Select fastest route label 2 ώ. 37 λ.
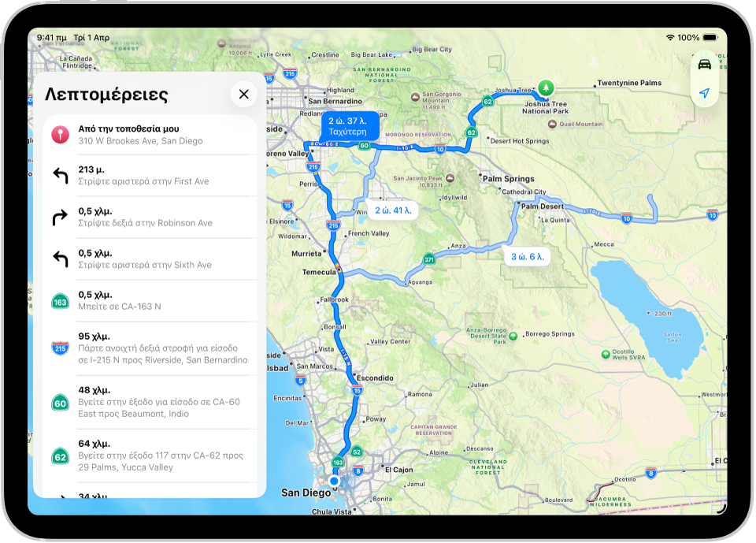 point(350,126)
